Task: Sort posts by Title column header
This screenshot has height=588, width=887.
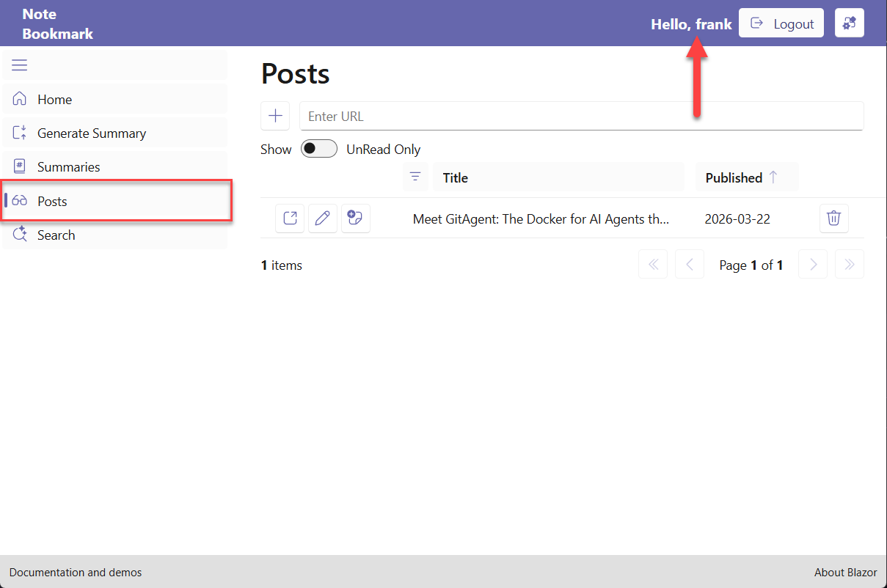Action: [455, 177]
